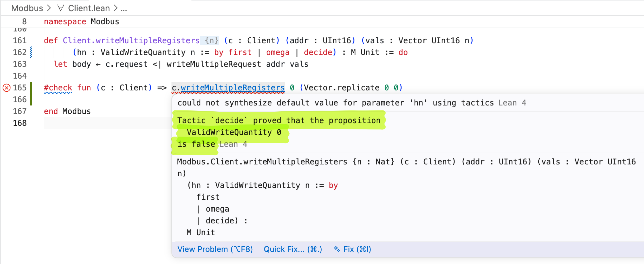The image size is (644, 264).
Task: Click line number 165 in the gutter
Action: [x=20, y=88]
